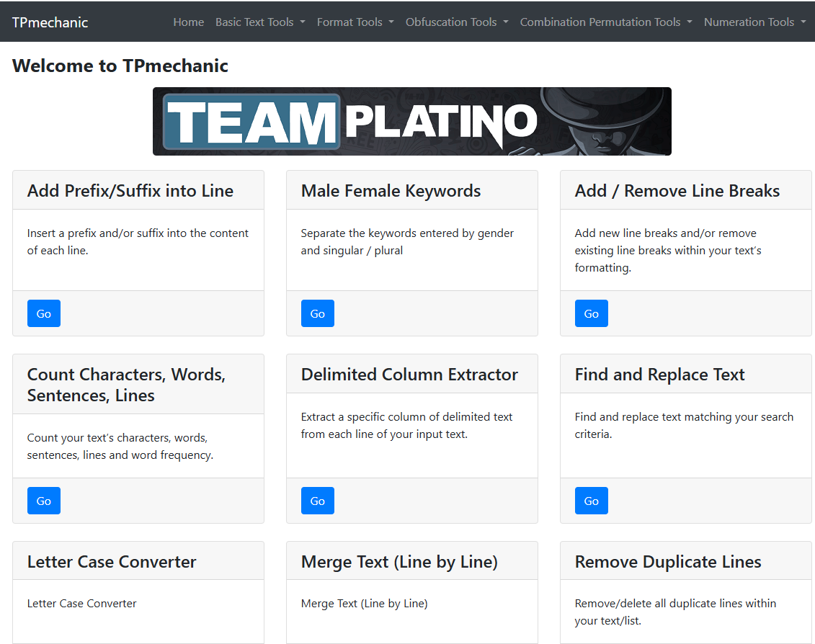Image resolution: width=815 pixels, height=644 pixels.
Task: Click 'Count your text's characters, words' description
Action: pos(120,446)
